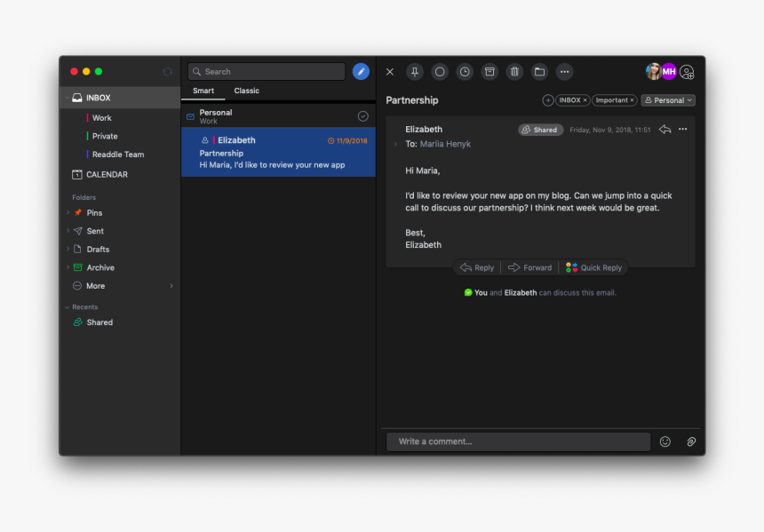Reply using the arrow icon in the header

[665, 129]
